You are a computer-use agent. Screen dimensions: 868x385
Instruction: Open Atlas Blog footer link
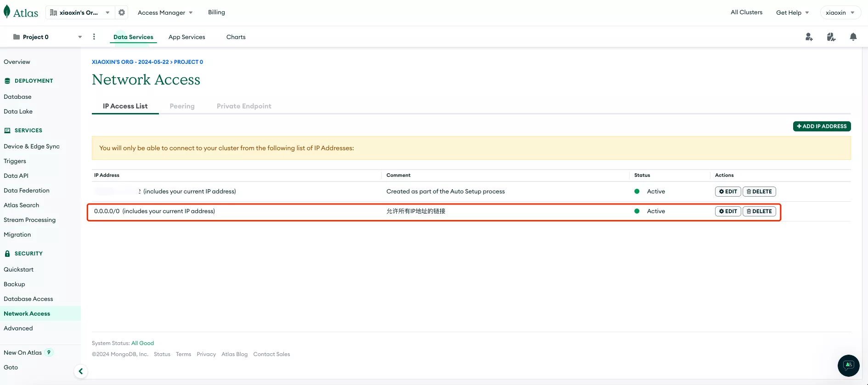click(x=234, y=354)
